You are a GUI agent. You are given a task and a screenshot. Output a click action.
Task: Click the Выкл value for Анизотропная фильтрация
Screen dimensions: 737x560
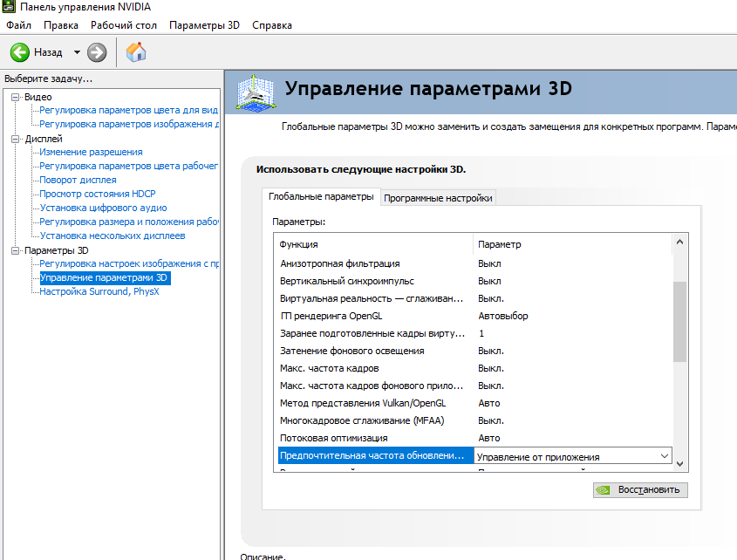(489, 263)
